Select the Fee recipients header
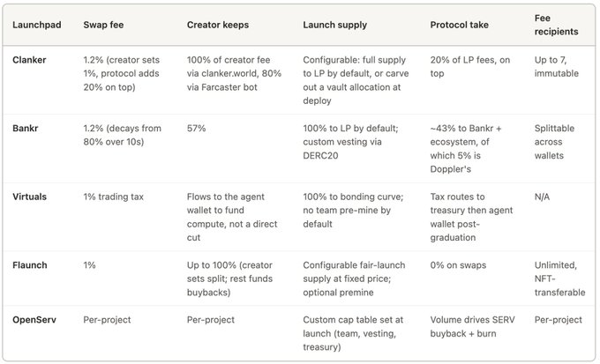This screenshot has width=600, height=364. coord(556,25)
